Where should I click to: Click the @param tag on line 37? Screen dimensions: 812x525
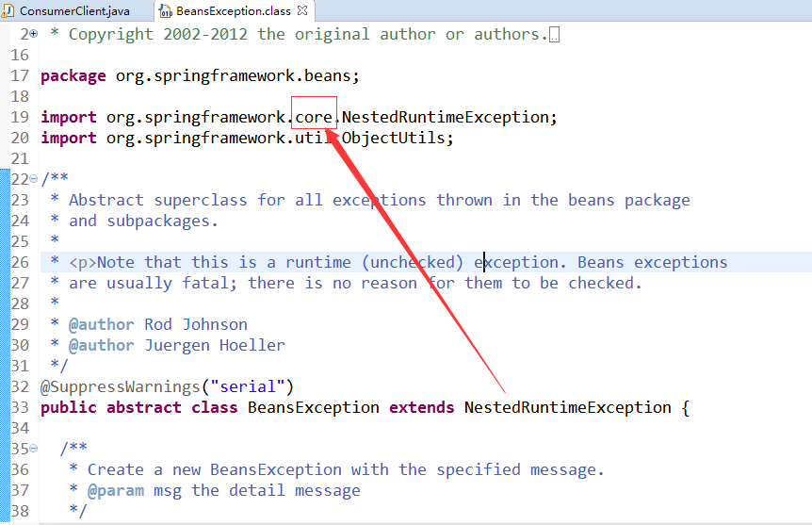pyautogui.click(x=116, y=491)
